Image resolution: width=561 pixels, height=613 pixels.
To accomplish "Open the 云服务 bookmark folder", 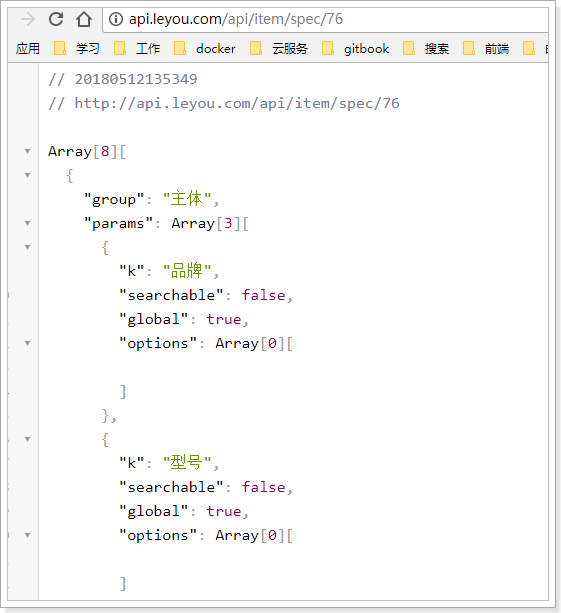I will point(279,48).
